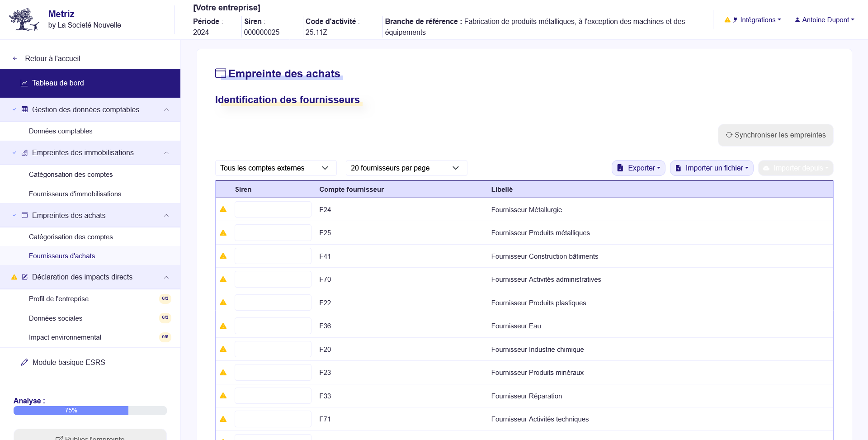Click the 75% analysis progress bar

71,410
